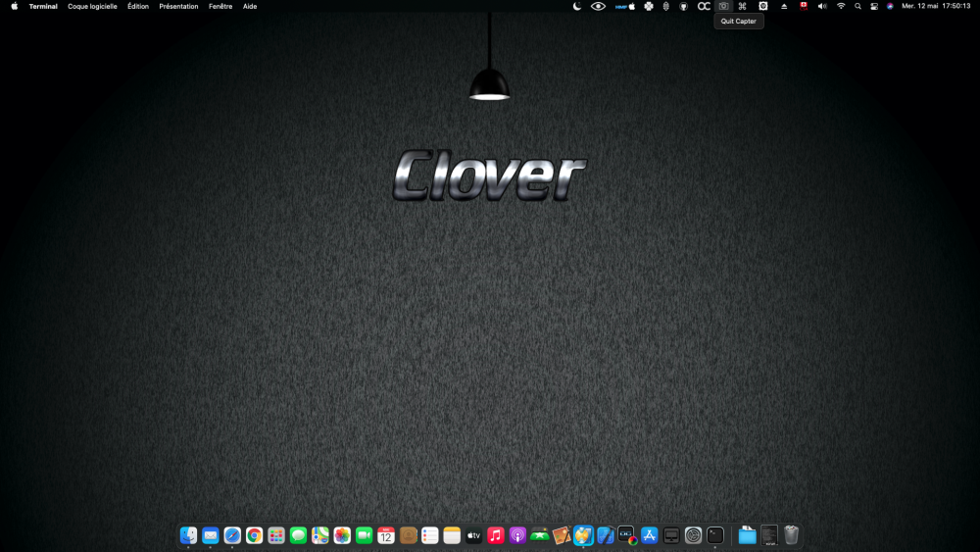Open the Trash in the Dock
Image resolution: width=980 pixels, height=552 pixels.
point(791,535)
